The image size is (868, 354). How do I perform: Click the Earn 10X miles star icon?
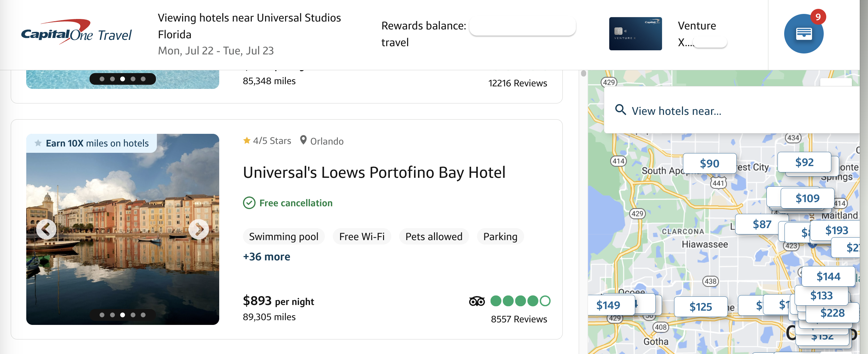pos(38,143)
